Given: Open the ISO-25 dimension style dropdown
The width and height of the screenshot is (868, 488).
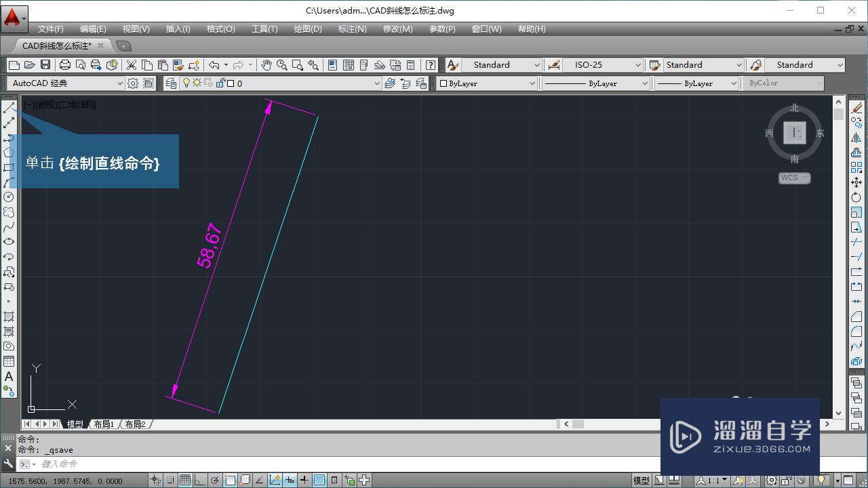Looking at the screenshot, I should 603,65.
